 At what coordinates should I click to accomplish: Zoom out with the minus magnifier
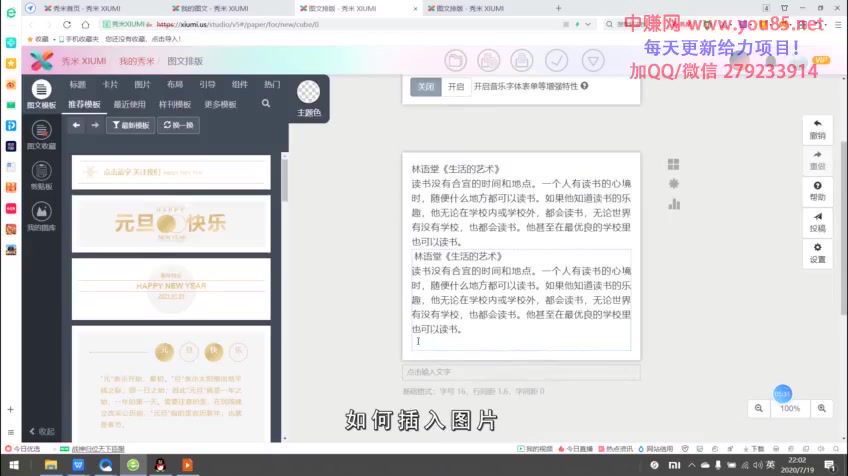click(x=759, y=408)
